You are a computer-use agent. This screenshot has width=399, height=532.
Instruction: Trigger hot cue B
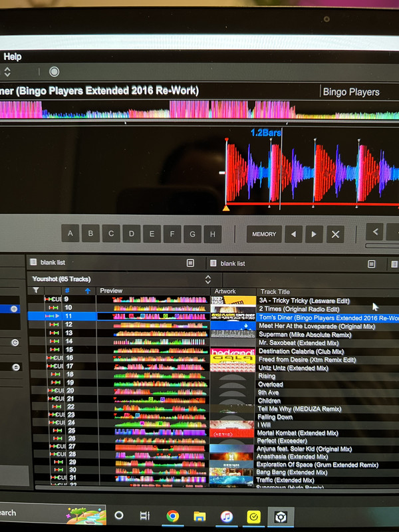click(x=90, y=233)
